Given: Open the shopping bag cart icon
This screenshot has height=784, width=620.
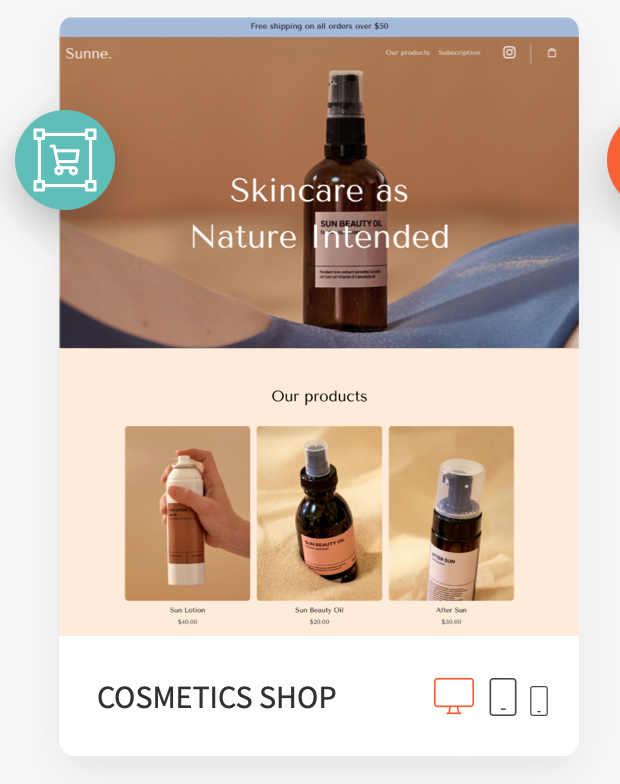Looking at the screenshot, I should tap(552, 52).
